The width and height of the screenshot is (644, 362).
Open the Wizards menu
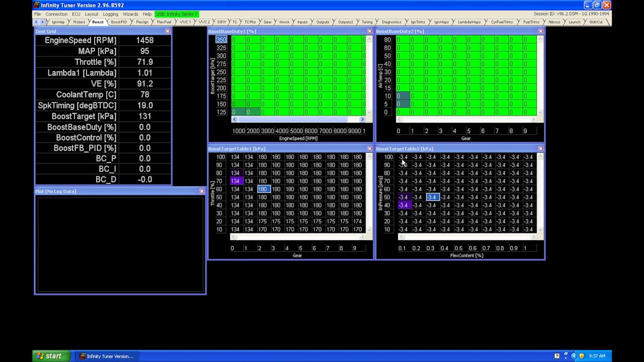pyautogui.click(x=130, y=14)
